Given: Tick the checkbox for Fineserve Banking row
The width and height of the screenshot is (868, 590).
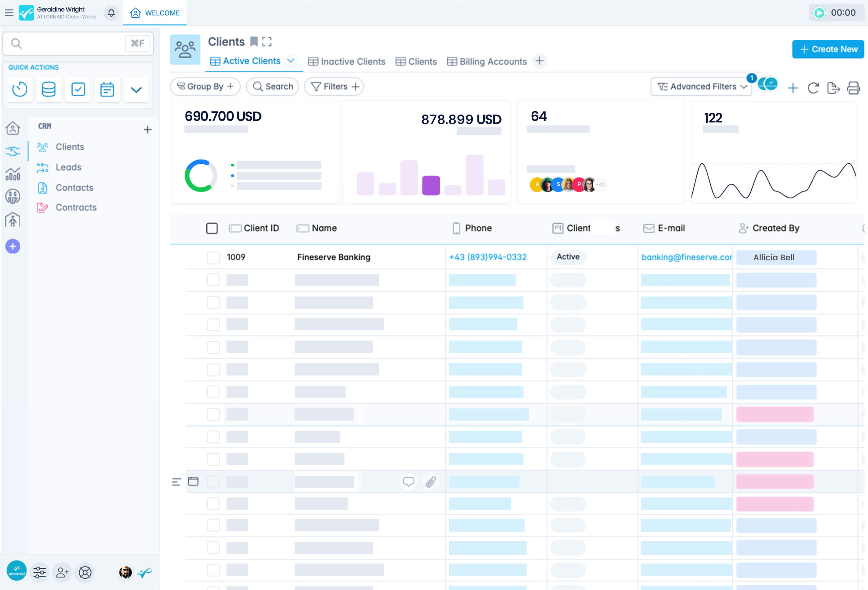Looking at the screenshot, I should click(x=213, y=257).
